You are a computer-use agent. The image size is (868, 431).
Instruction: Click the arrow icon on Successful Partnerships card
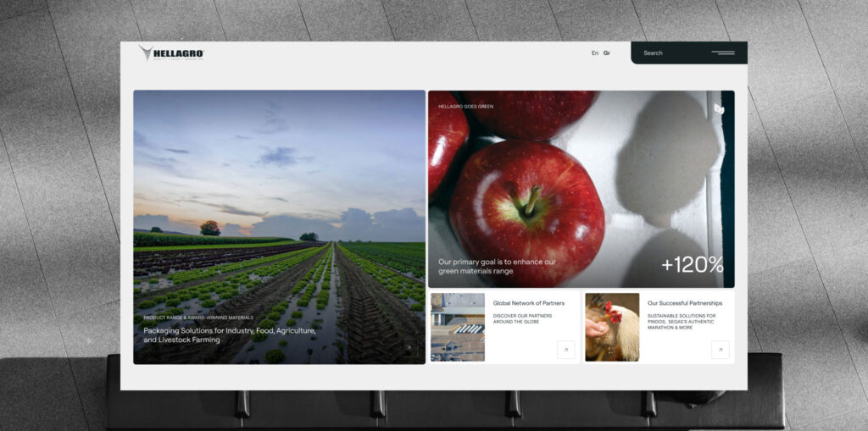coord(720,350)
